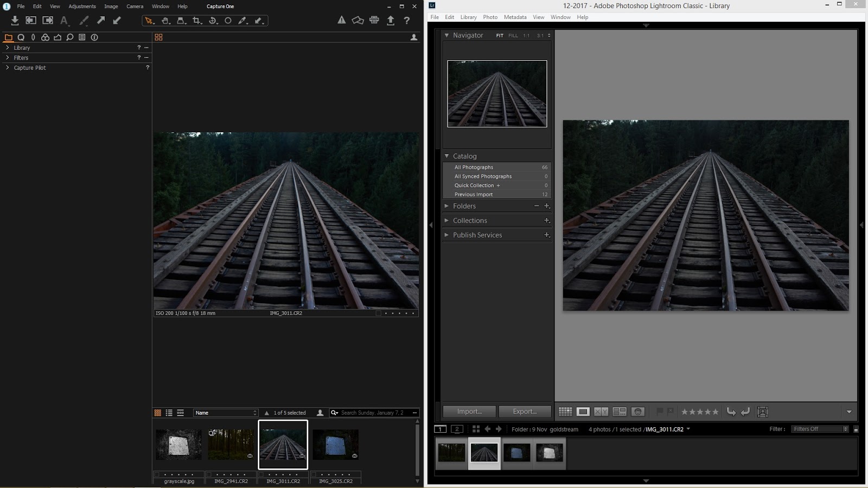The image size is (868, 488).
Task: Select Lightroom Compare view XY icon
Action: [601, 412]
